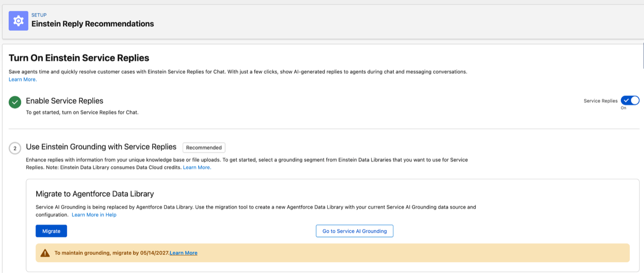The image size is (644, 273).
Task: Click the Migrate to Agentforce Data Library heading
Action: click(95, 194)
